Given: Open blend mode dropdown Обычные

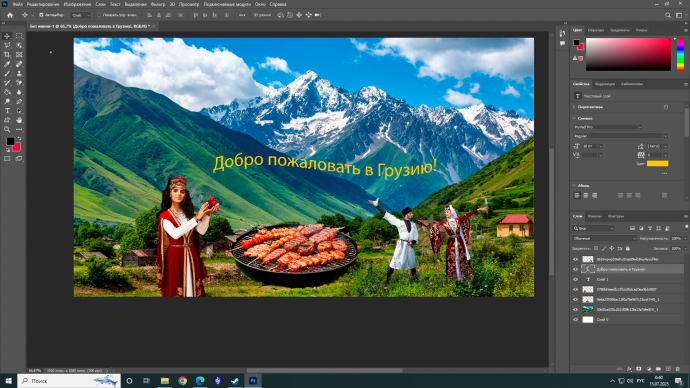Looking at the screenshot, I should [604, 238].
